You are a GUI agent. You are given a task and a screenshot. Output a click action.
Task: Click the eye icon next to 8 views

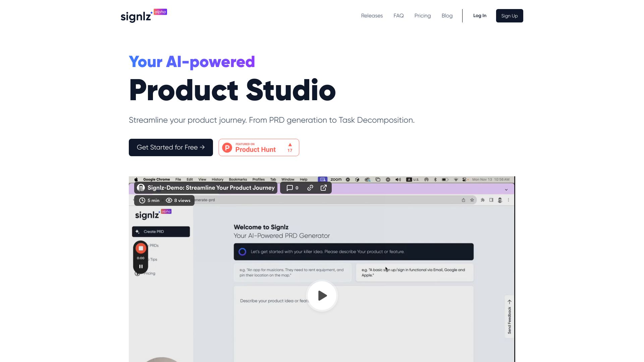[169, 200]
